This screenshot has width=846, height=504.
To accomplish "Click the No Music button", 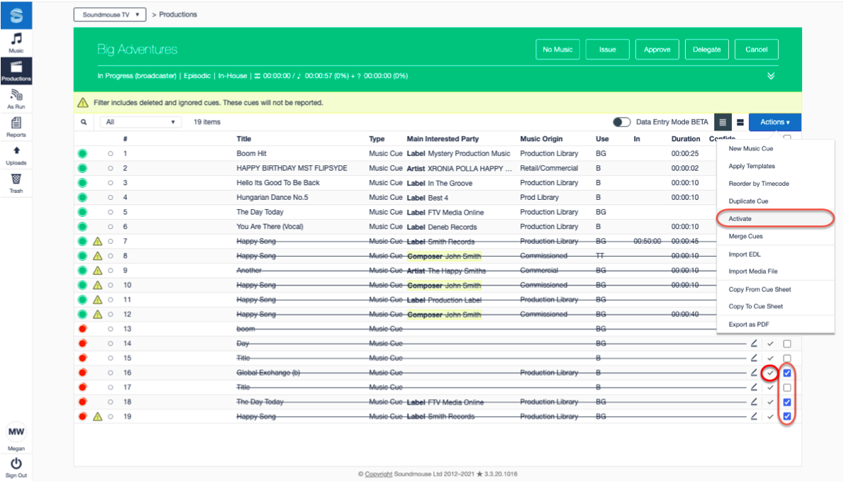I will click(x=557, y=49).
